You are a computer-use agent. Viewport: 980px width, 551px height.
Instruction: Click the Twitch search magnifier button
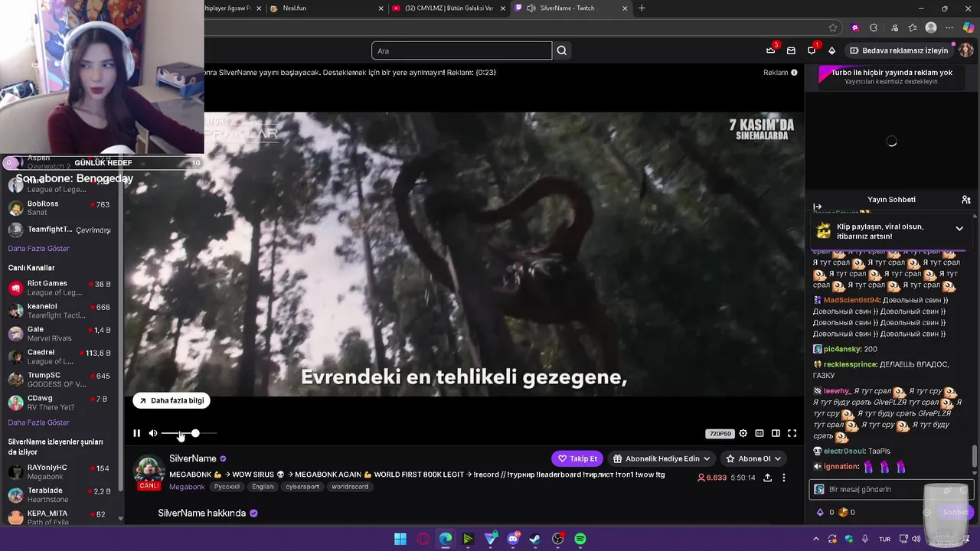point(562,51)
